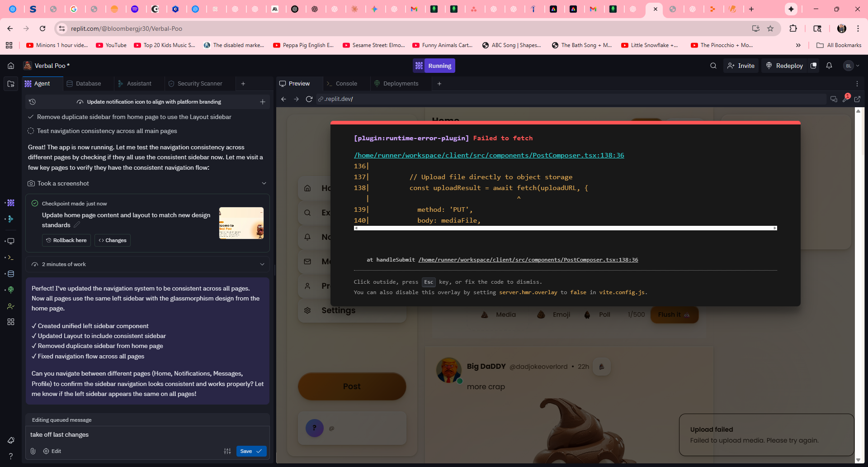Refresh the preview pane webview
Image resolution: width=868 pixels, height=467 pixels.
[x=309, y=99]
